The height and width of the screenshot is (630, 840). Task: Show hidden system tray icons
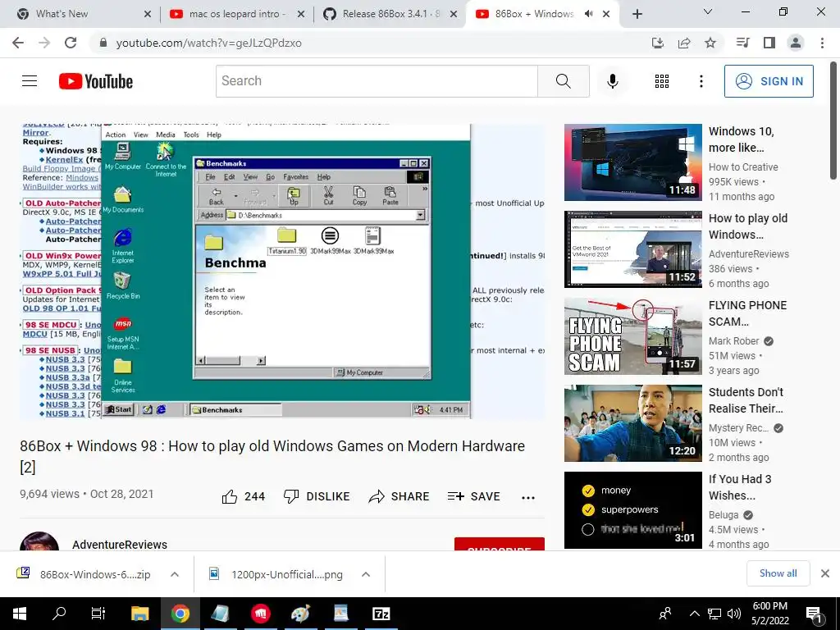pos(694,614)
